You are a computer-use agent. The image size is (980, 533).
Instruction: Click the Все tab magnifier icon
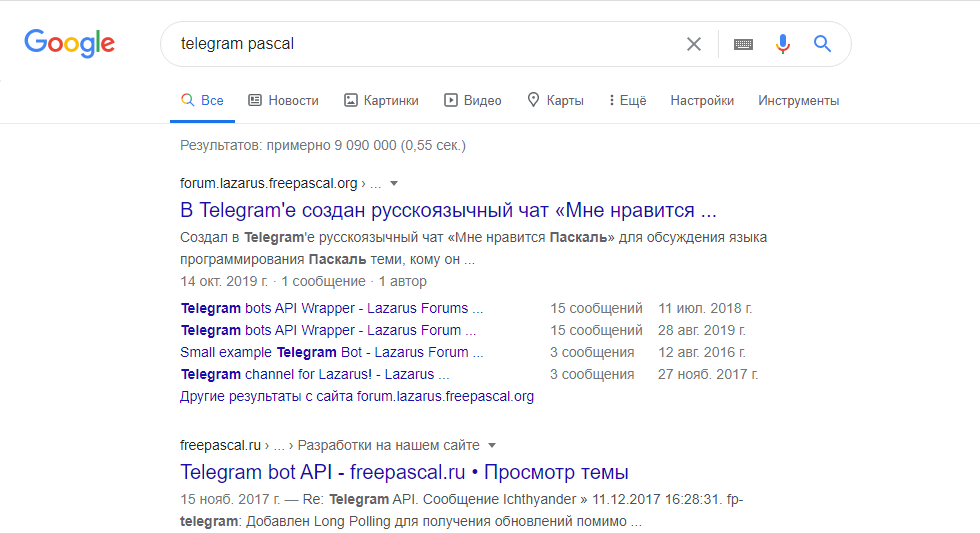click(188, 100)
